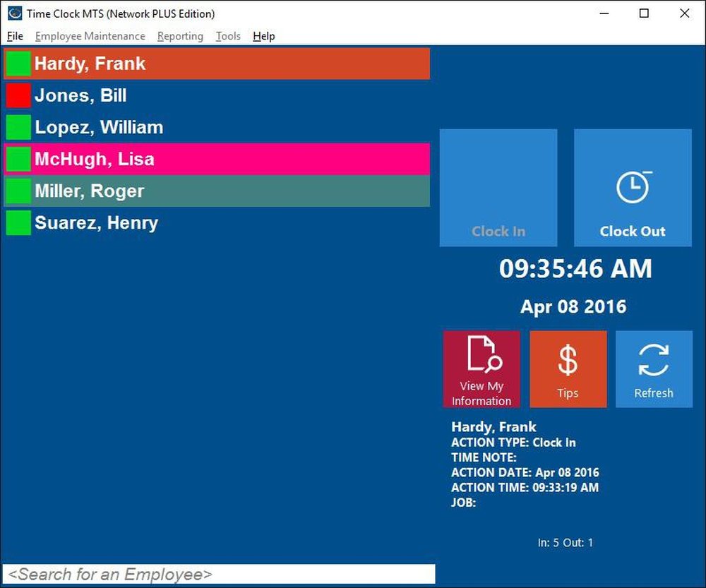Click the Clock In label

pos(498,232)
